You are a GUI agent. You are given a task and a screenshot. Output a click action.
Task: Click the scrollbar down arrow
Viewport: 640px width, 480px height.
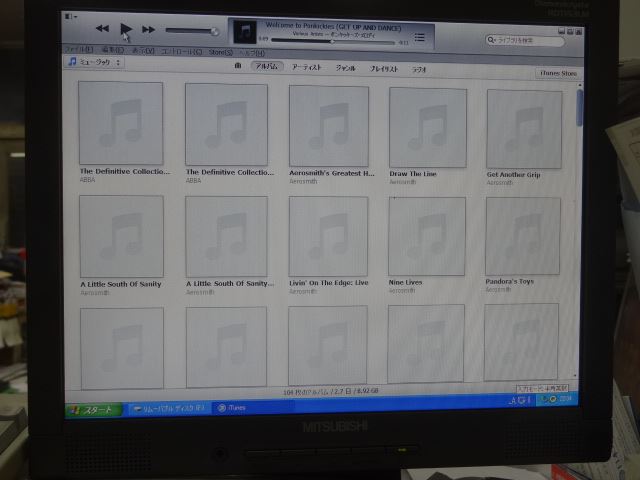575,376
